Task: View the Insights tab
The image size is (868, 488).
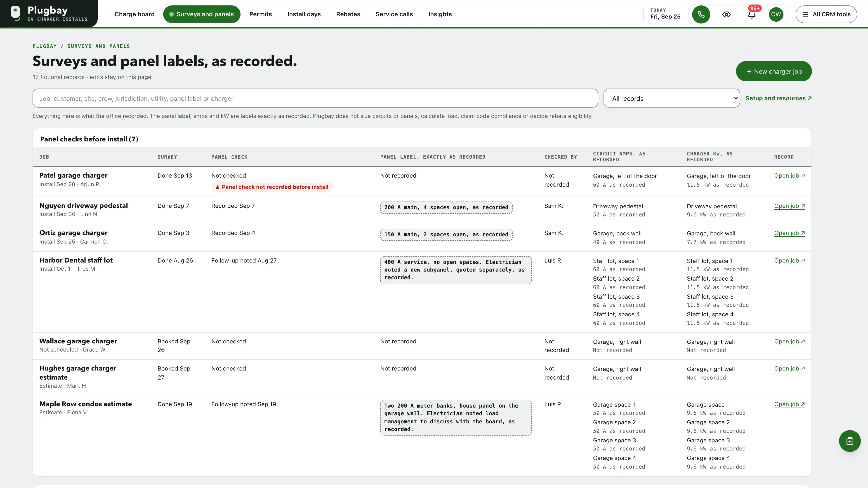Action: coord(440,14)
